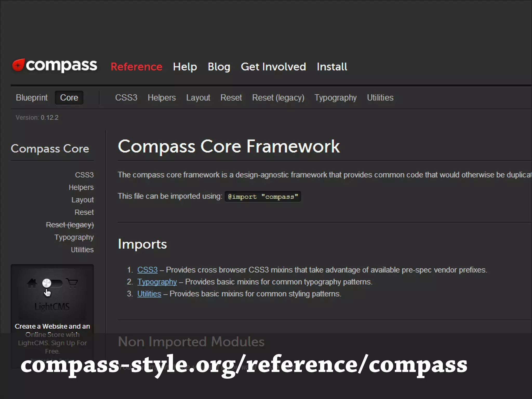Follow the CSS3 link in Imports list
The height and width of the screenshot is (399, 532).
[147, 270]
